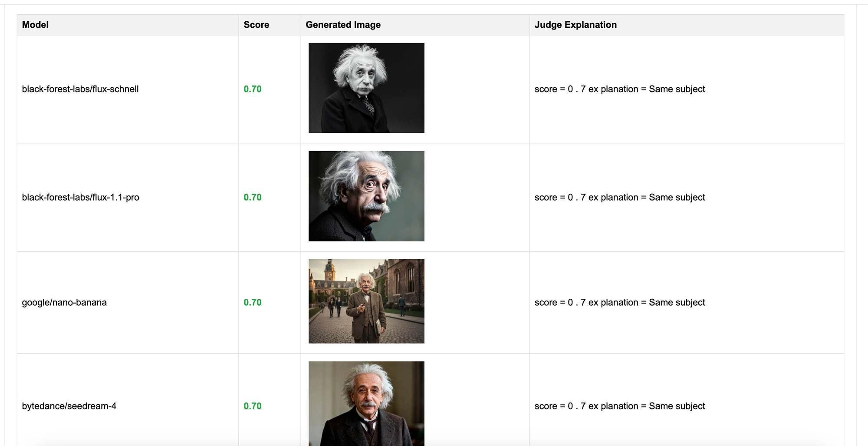Open the flux-schnell black-and-white portrait thumbnail
This screenshot has width=868, height=446.
point(366,88)
